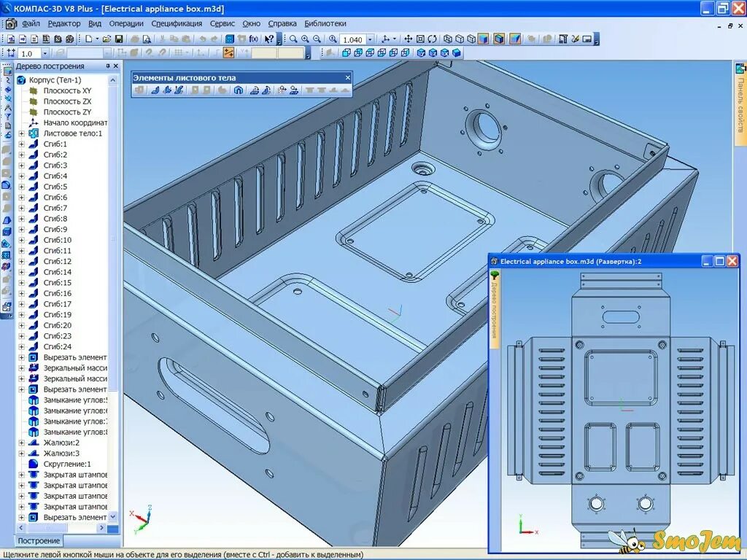Toggle the grid display icon
Screen dimensions: 747x560
[x=177, y=52]
